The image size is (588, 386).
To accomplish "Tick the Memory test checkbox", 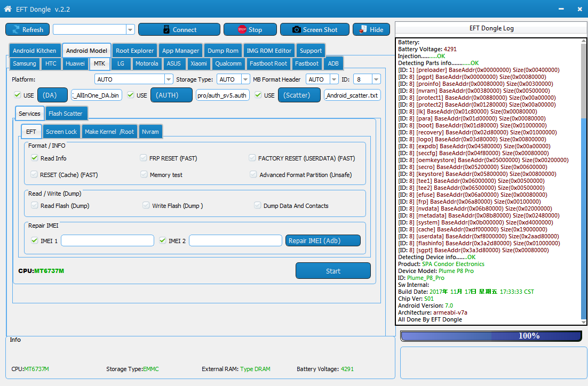I will tap(144, 174).
